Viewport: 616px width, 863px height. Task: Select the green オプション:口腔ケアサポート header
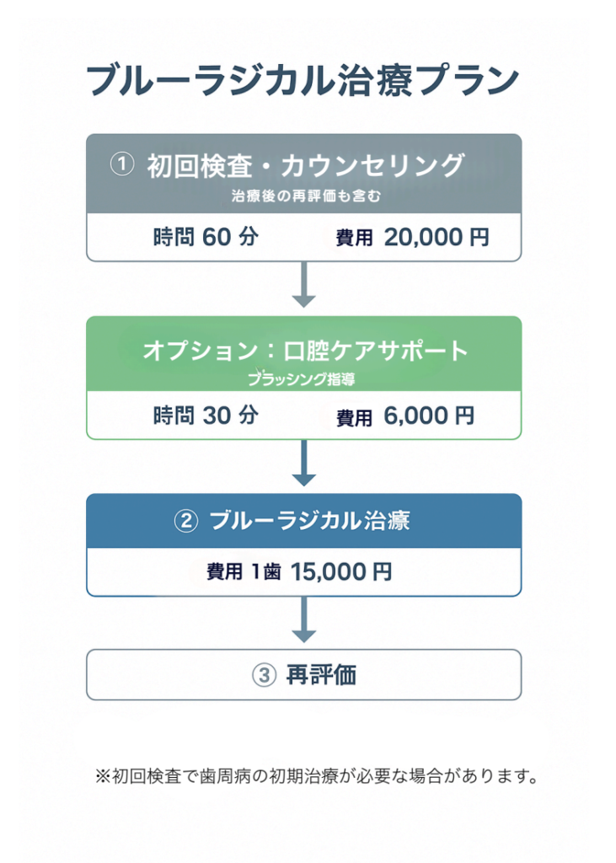pos(304,351)
